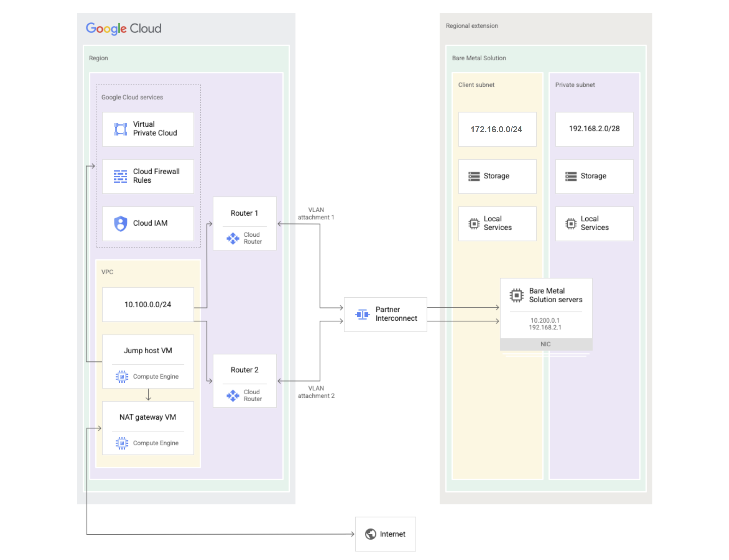Click the Bare Metal Solution servers label
This screenshot has width=729, height=560.
point(555,295)
